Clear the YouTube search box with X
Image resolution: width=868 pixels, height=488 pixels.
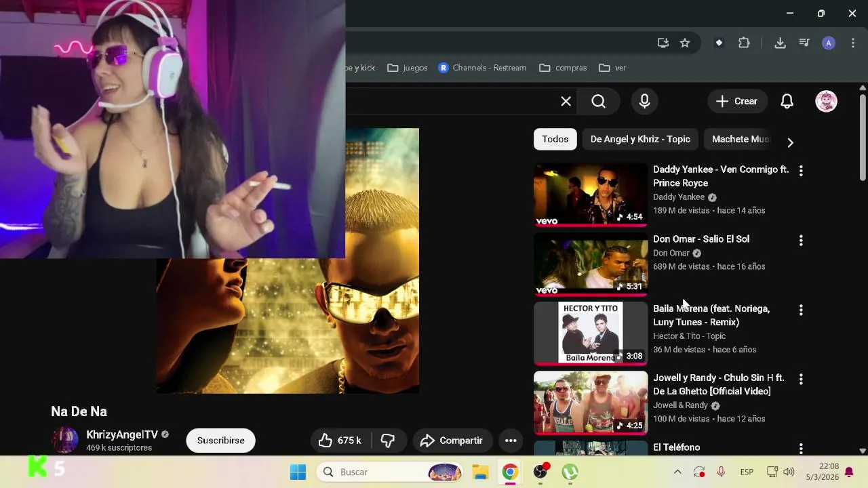tap(566, 102)
